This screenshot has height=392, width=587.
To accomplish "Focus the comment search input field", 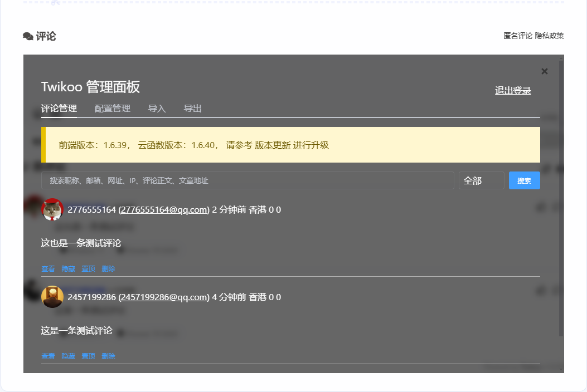I will (248, 180).
